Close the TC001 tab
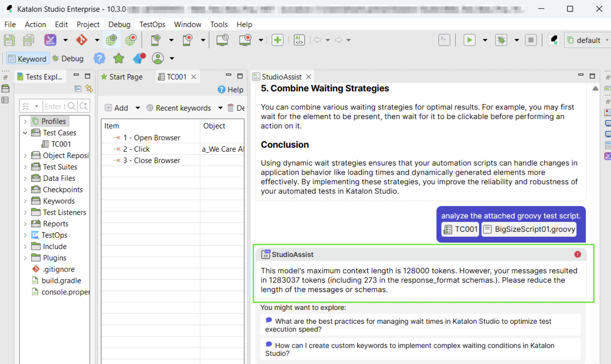Image resolution: width=611 pixels, height=364 pixels. [x=194, y=77]
